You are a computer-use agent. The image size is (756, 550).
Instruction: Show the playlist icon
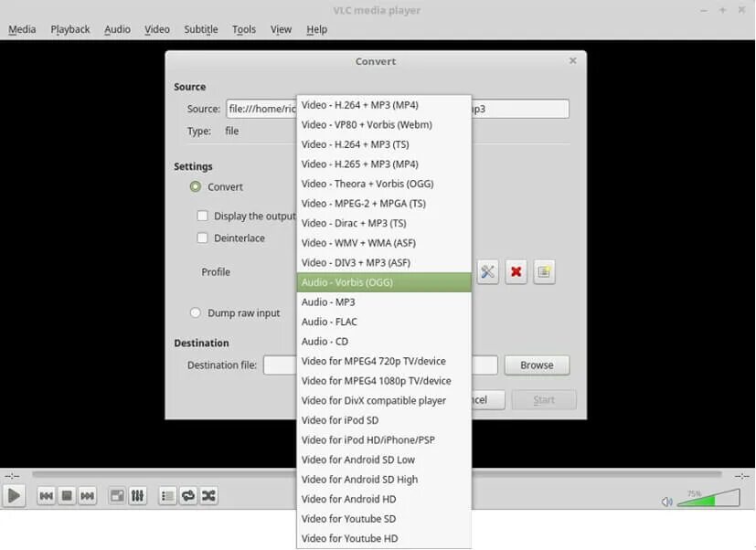[x=167, y=495]
